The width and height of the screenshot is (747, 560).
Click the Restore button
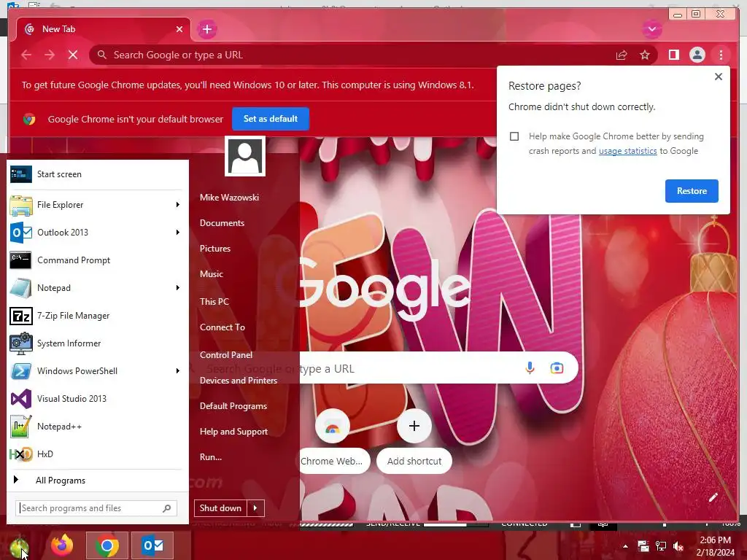pos(692,191)
